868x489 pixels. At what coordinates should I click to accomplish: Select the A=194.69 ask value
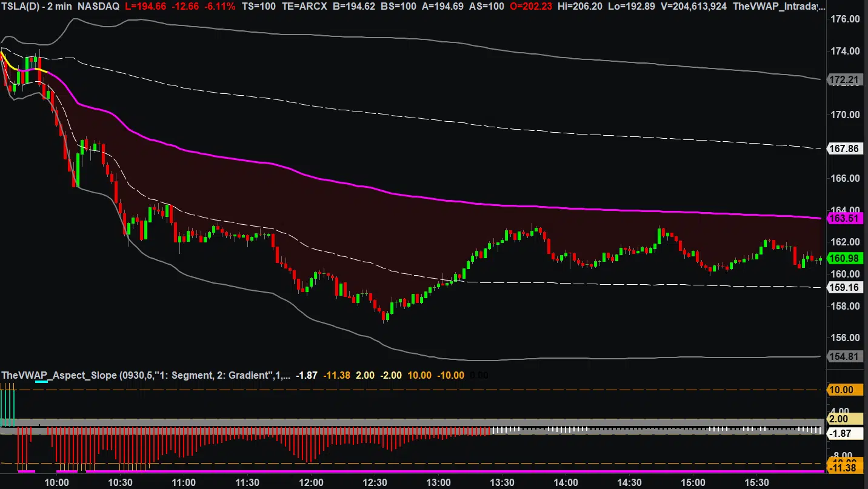442,7
